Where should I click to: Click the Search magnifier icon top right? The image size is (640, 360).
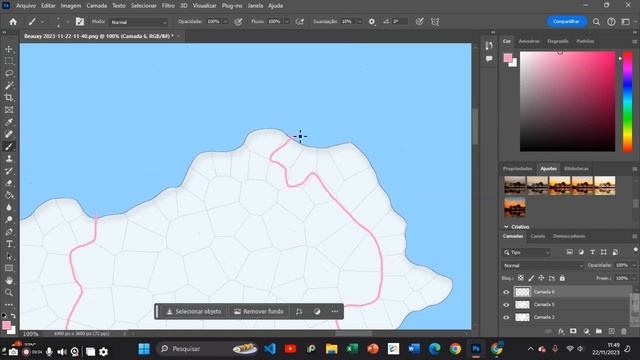(596, 22)
